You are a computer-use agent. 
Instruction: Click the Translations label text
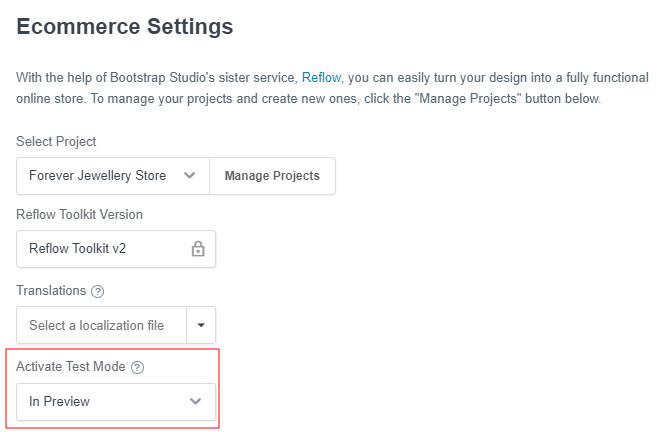point(51,291)
